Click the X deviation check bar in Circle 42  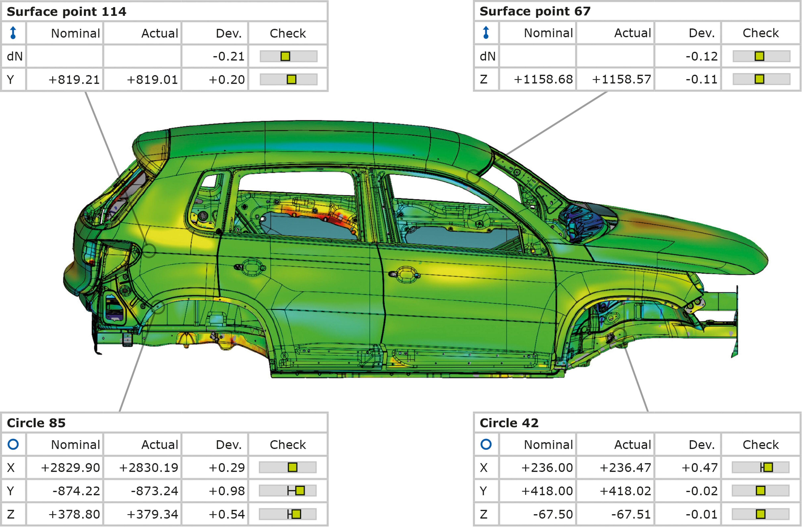pos(760,468)
